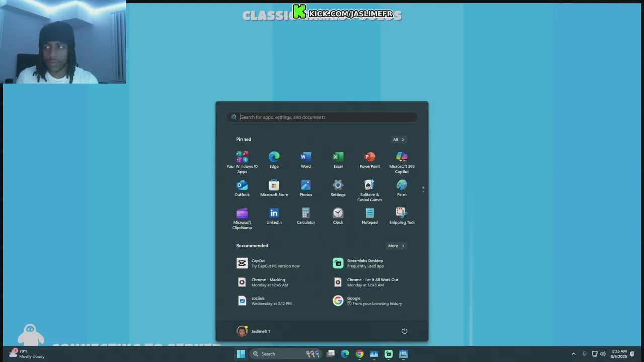Click the Windows Start button on taskbar
Image resolution: width=644 pixels, height=362 pixels.
tap(241, 354)
